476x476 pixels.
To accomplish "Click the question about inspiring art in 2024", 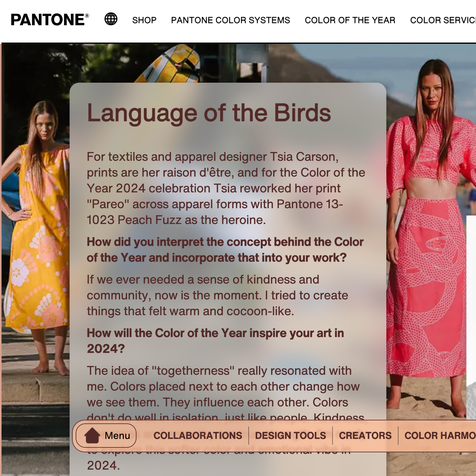I will [215, 341].
